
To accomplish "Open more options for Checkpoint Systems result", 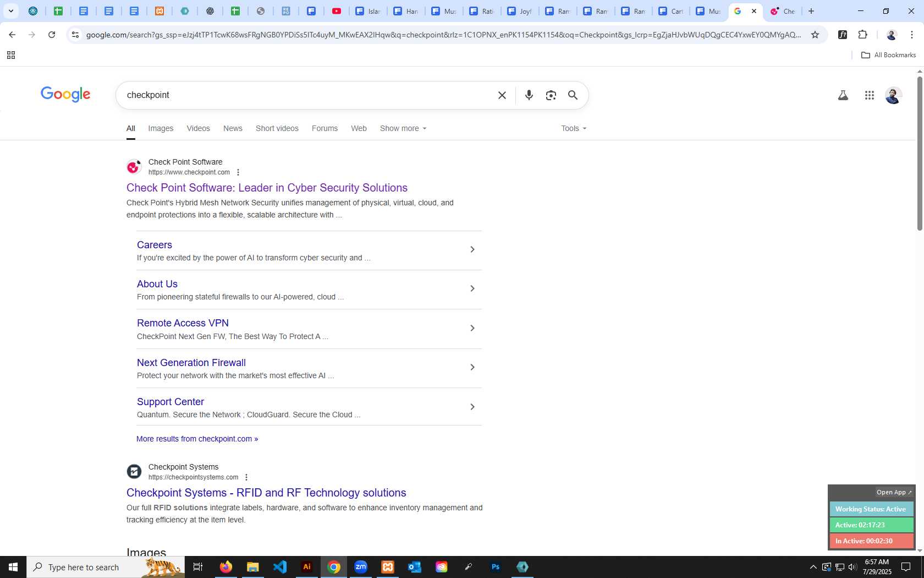I will point(246,477).
